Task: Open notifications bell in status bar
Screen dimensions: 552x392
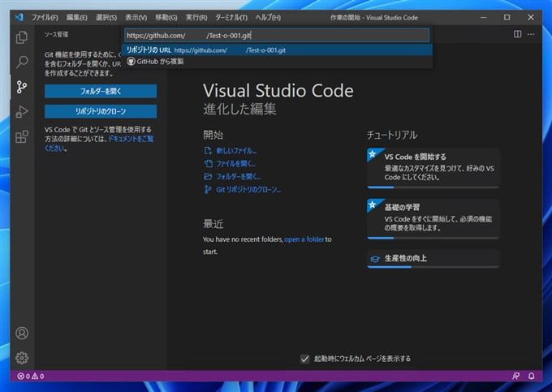Action: pos(531,376)
